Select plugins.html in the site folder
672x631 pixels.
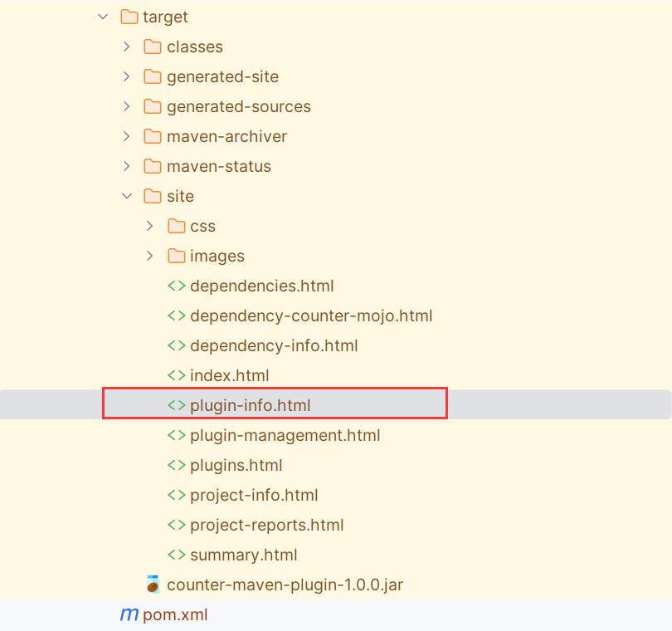coord(236,465)
